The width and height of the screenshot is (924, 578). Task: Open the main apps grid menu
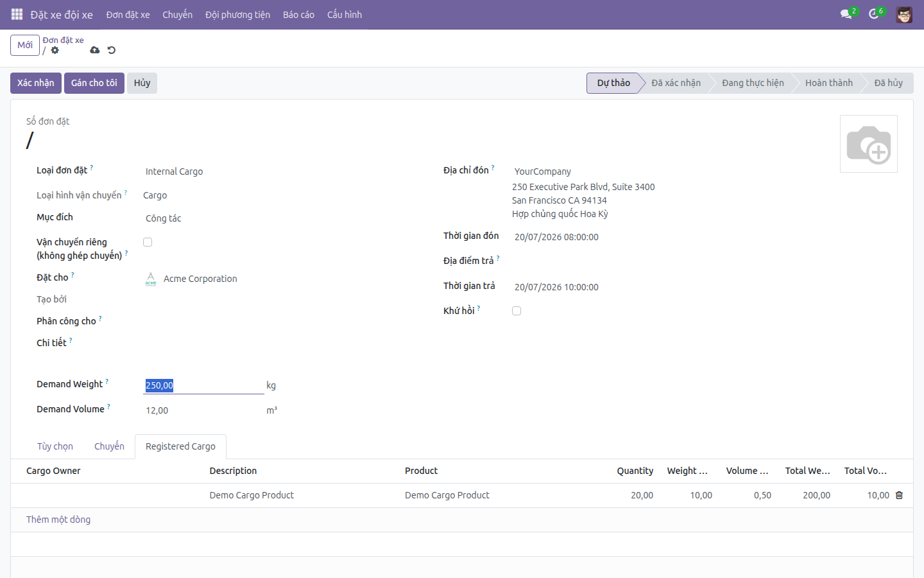17,14
